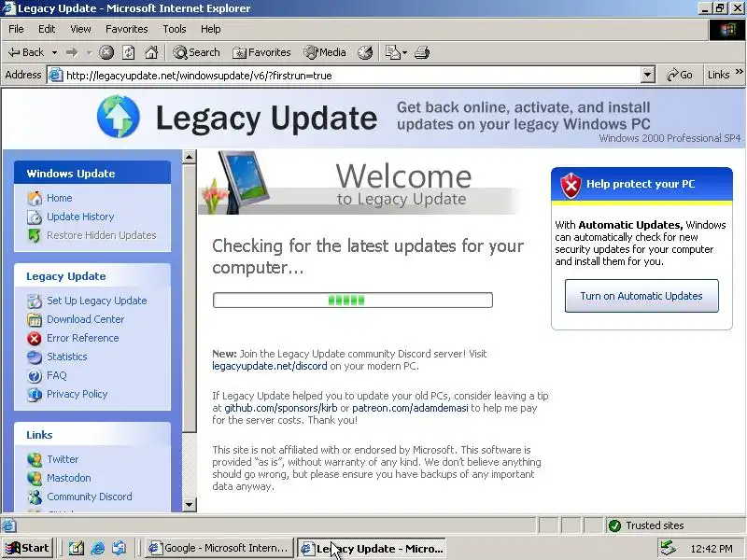The height and width of the screenshot is (560, 747).
Task: Open the Back history dropdown arrow
Action: [x=54, y=52]
